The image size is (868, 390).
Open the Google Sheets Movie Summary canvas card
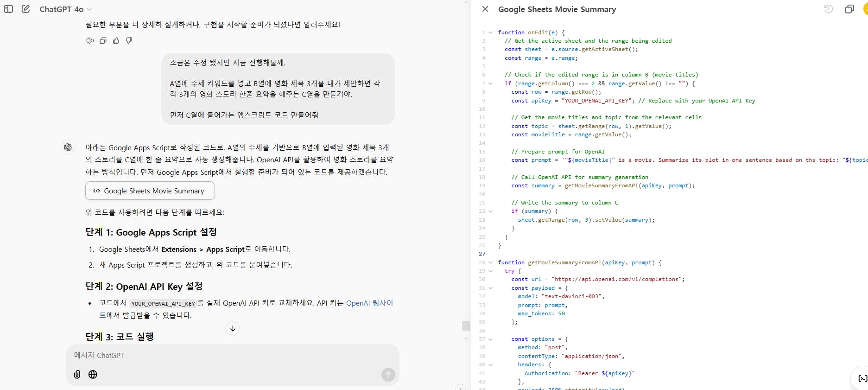click(x=150, y=191)
